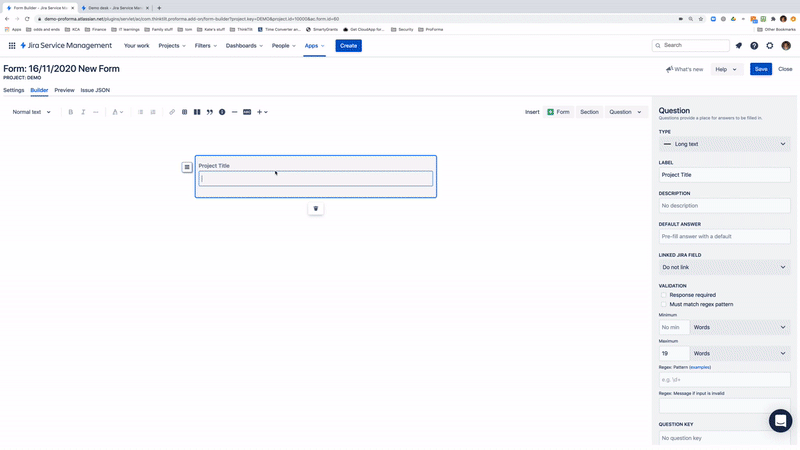Viewport: 800px width, 450px height.
Task: Insert a hyperlink from the toolbar
Action: point(172,112)
